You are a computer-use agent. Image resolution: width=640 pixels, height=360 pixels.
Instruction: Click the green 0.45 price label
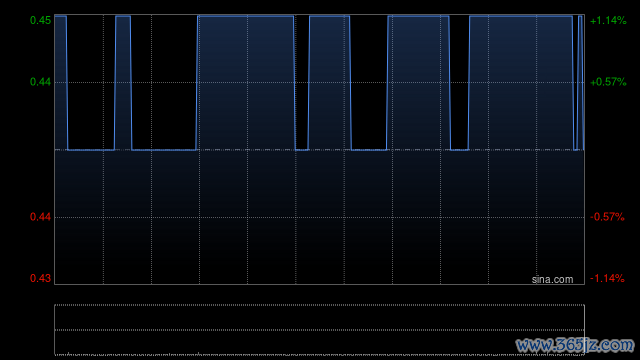click(41, 20)
